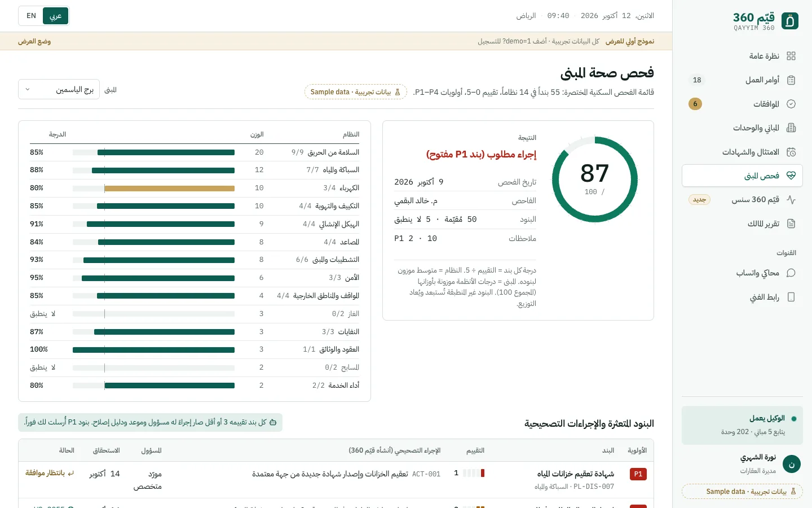812x508 pixels.
Task: Click the gold الكهرباء score bar
Action: (x=170, y=188)
